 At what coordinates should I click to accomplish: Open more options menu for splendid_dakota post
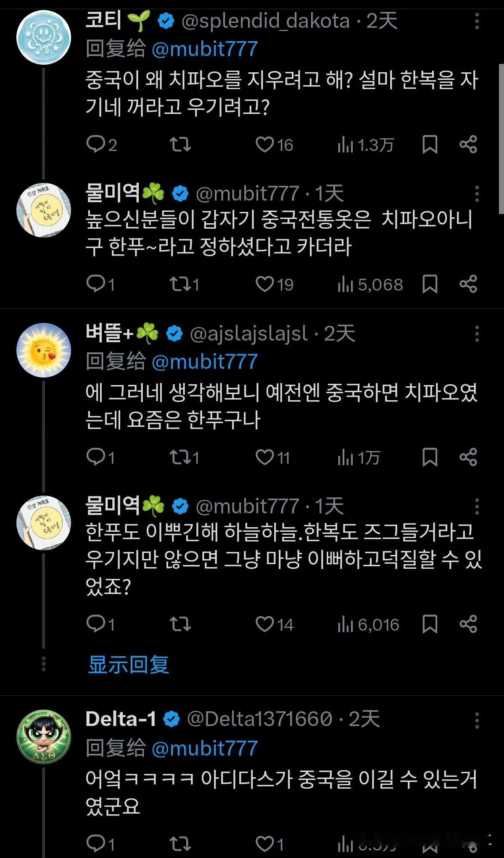coord(477,21)
